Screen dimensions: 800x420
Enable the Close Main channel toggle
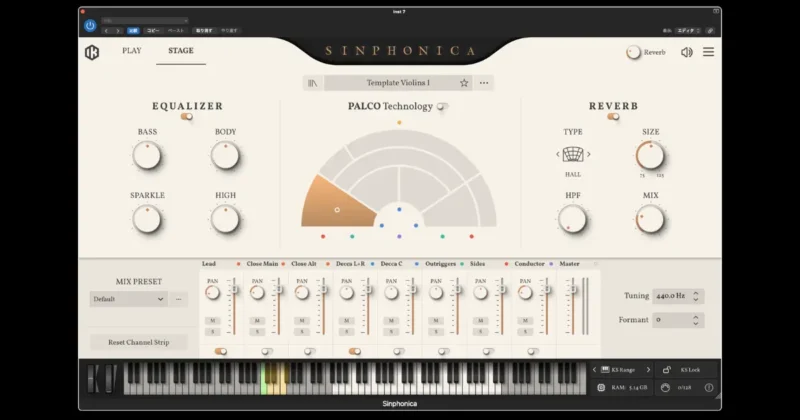tap(266, 351)
